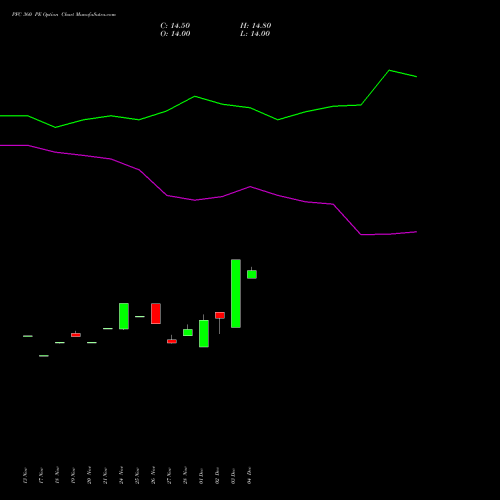Select the tall green 03 Dec candlestick
This screenshot has width=500, height=500.
tap(236, 293)
